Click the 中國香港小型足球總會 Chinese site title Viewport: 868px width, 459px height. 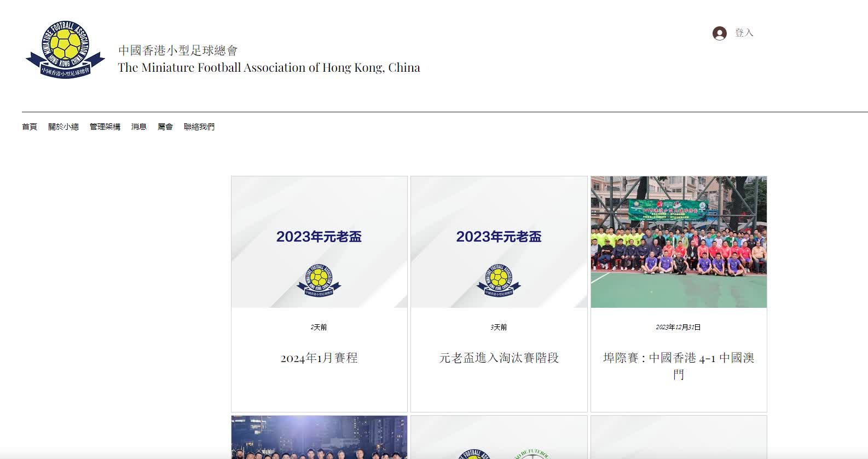click(x=178, y=50)
